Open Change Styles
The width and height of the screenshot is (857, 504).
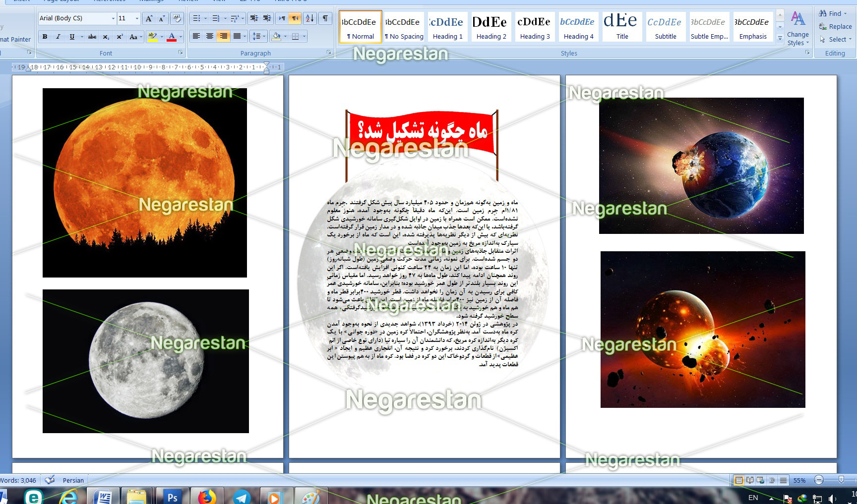[797, 29]
